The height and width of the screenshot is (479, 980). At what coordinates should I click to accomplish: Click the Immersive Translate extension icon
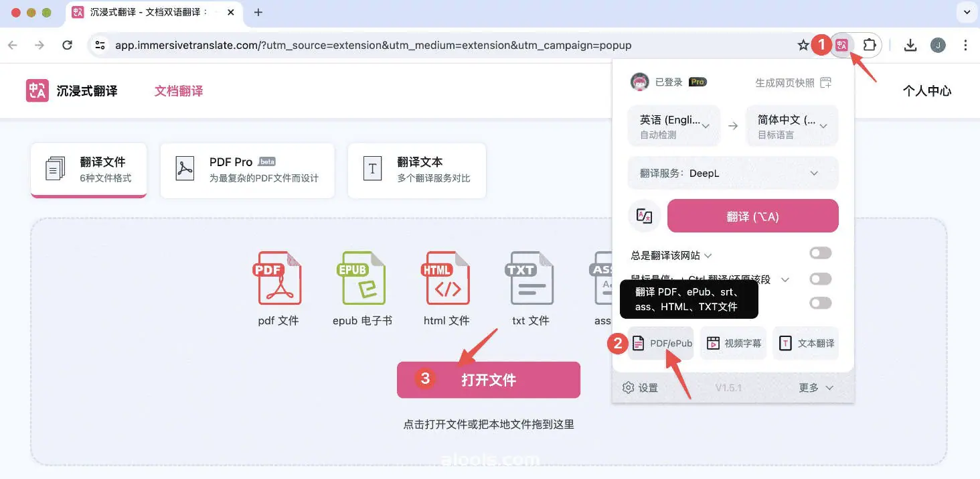click(842, 46)
